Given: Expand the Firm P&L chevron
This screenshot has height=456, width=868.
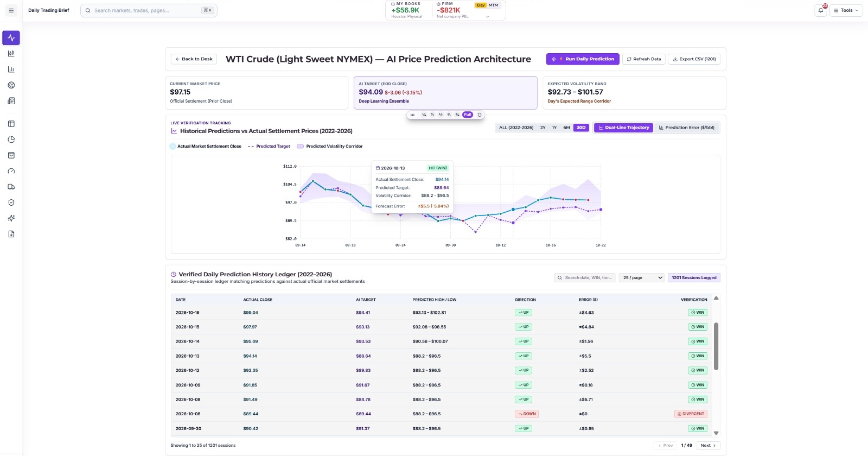Looking at the screenshot, I should tap(487, 17).
